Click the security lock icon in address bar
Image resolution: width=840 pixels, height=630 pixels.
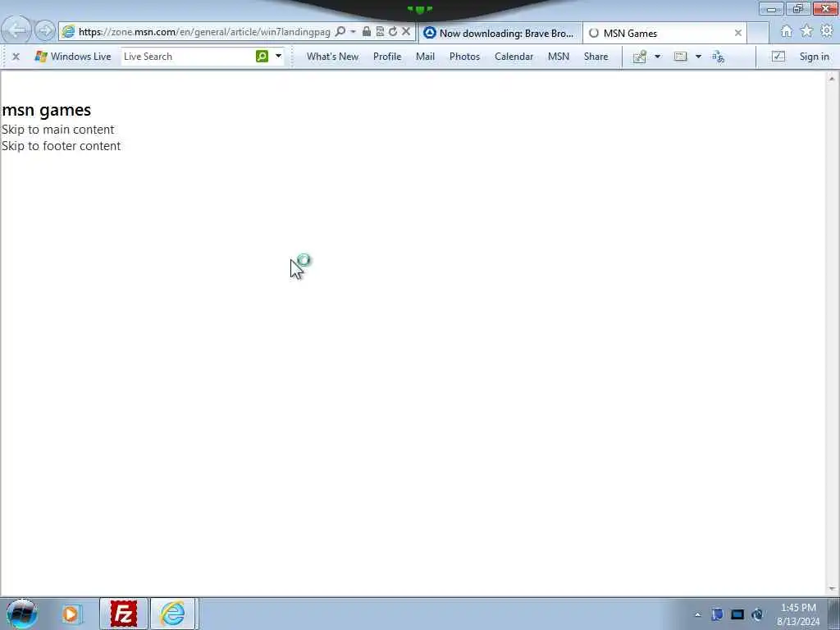367,32
